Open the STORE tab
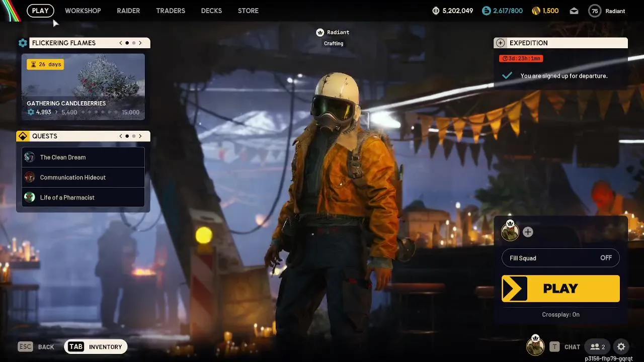Screen dimensions: 644x362 tap(248, 11)
